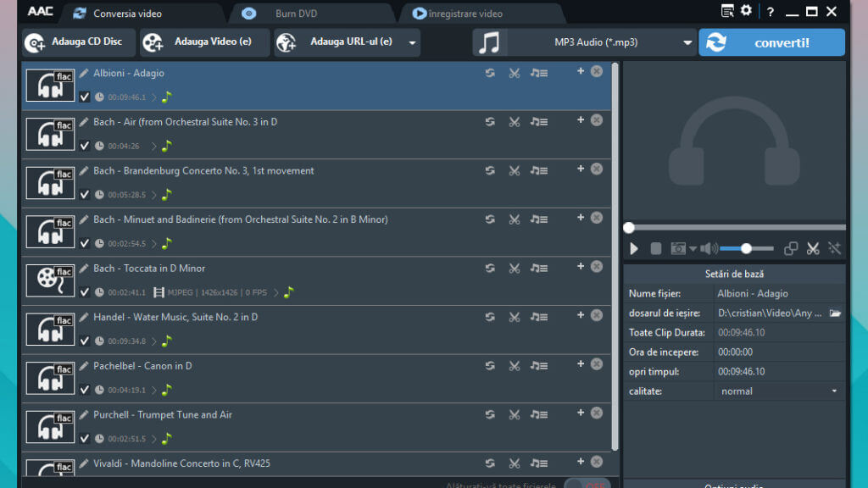Uncheck the Albioni - Adagio checkbox

[x=85, y=97]
